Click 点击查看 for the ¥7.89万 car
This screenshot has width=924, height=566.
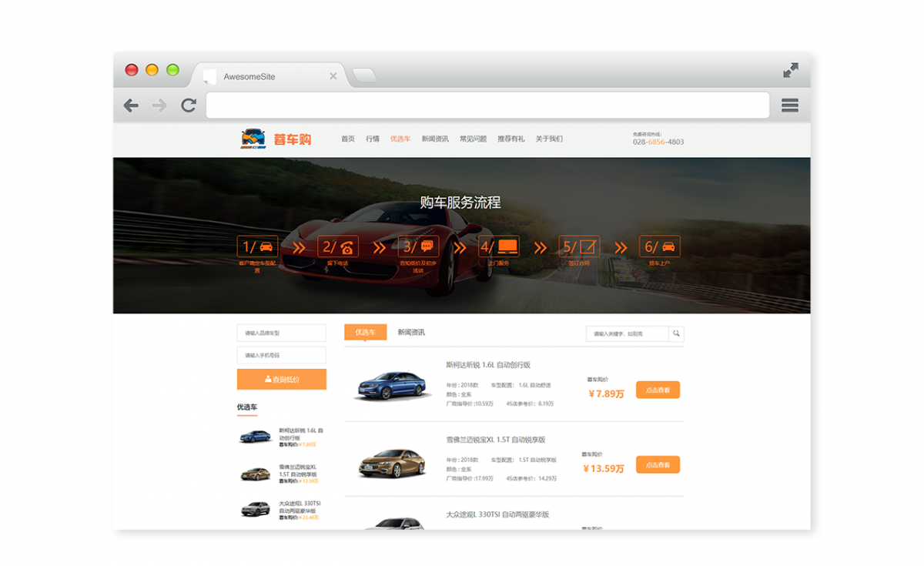[x=658, y=390]
